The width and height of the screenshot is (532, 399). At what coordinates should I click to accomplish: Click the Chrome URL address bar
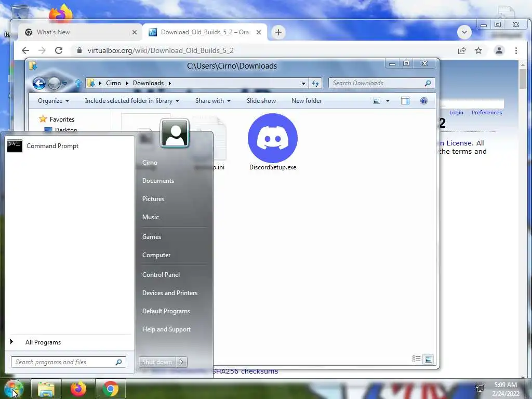pos(262,50)
